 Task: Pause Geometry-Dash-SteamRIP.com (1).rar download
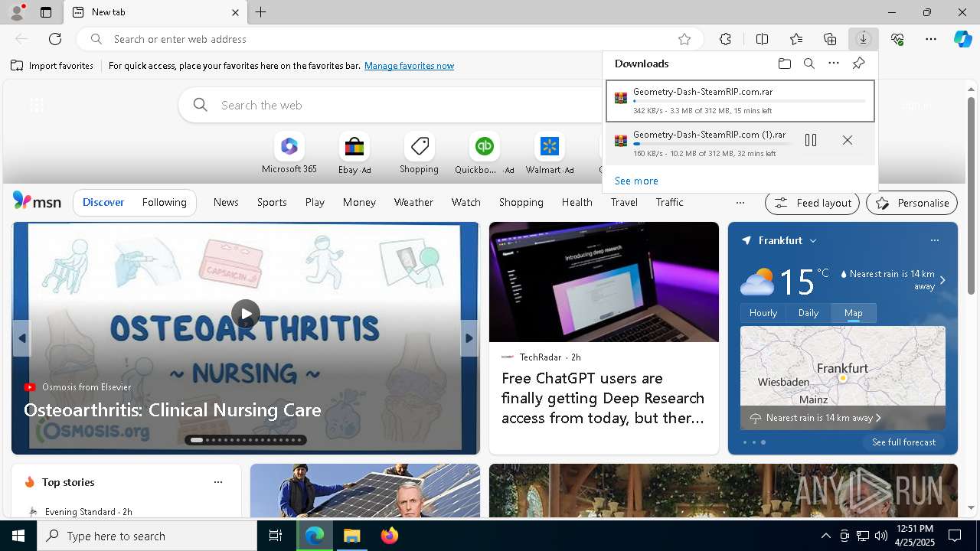click(x=811, y=140)
